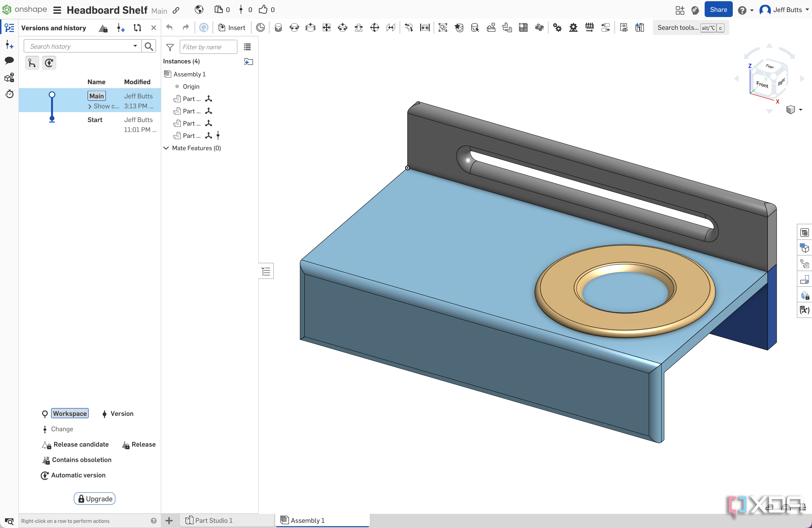The image size is (812, 528).
Task: Select the Gear relation tool
Action: [557, 28]
